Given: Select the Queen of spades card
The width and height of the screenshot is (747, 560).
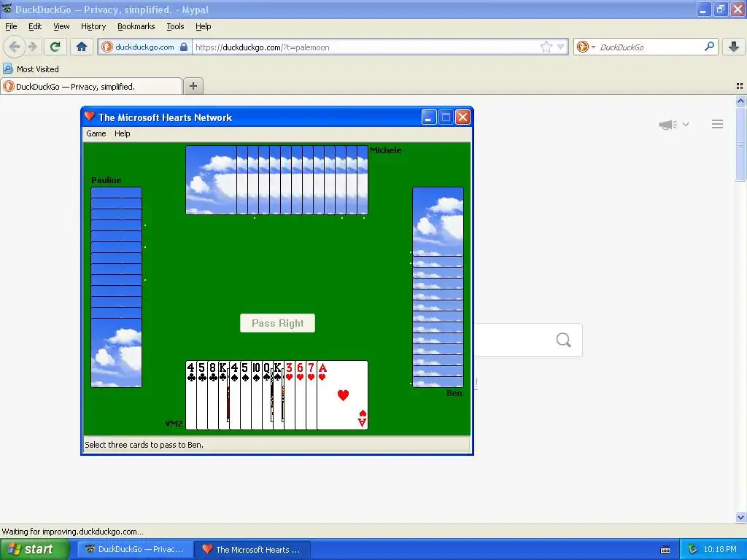Looking at the screenshot, I should [x=267, y=395].
